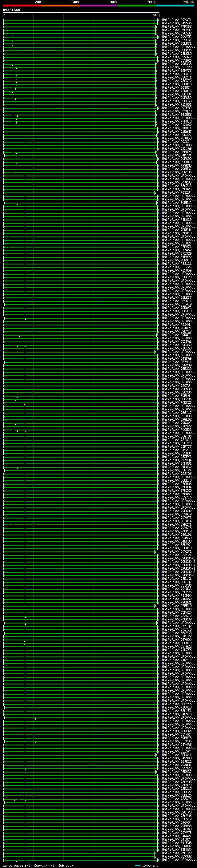Click the red ~20% identity legend bar
Image resolution: width=197 pixels, height=868 pixels.
pyautogui.click(x=22, y=6)
